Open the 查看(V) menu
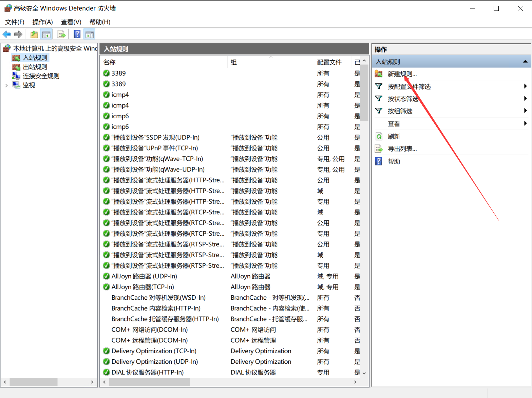The width and height of the screenshot is (532, 398). [x=71, y=22]
